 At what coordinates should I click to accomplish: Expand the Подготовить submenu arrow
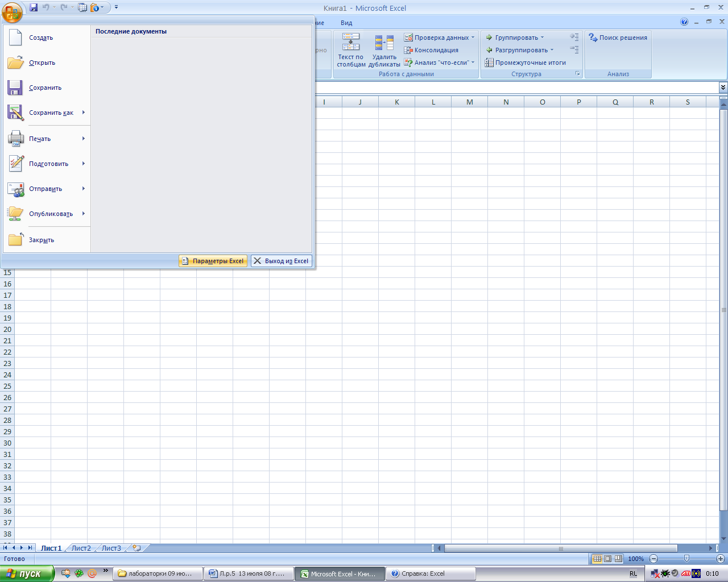click(x=84, y=164)
